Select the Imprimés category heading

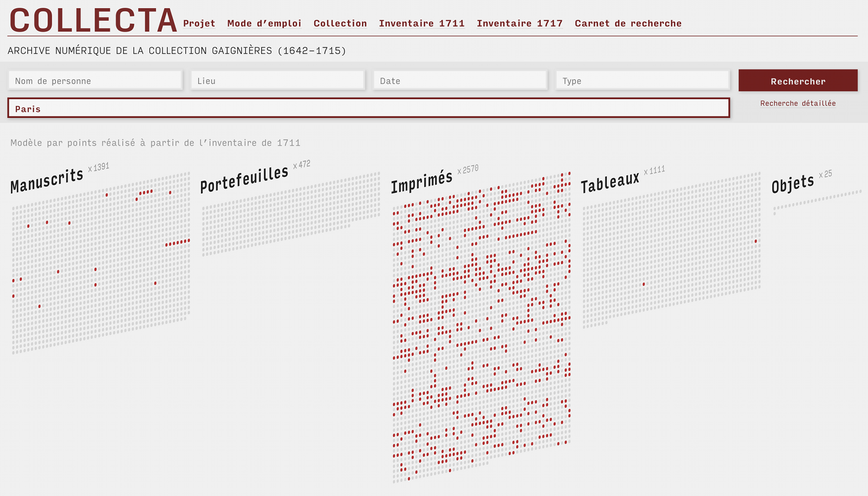421,181
